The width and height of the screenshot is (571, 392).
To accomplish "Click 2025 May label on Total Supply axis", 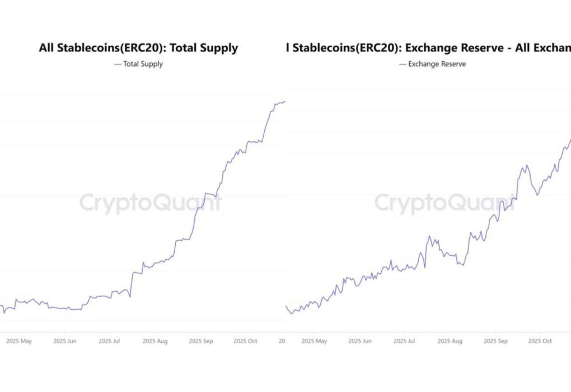I will tap(18, 340).
